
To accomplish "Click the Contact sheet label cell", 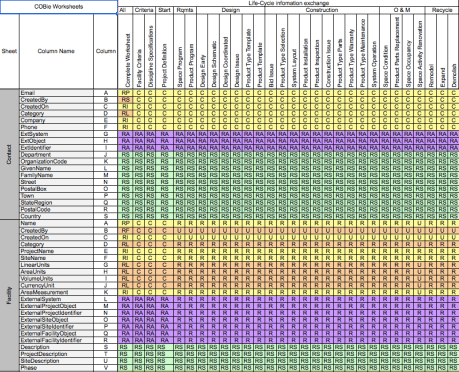I will point(9,154).
